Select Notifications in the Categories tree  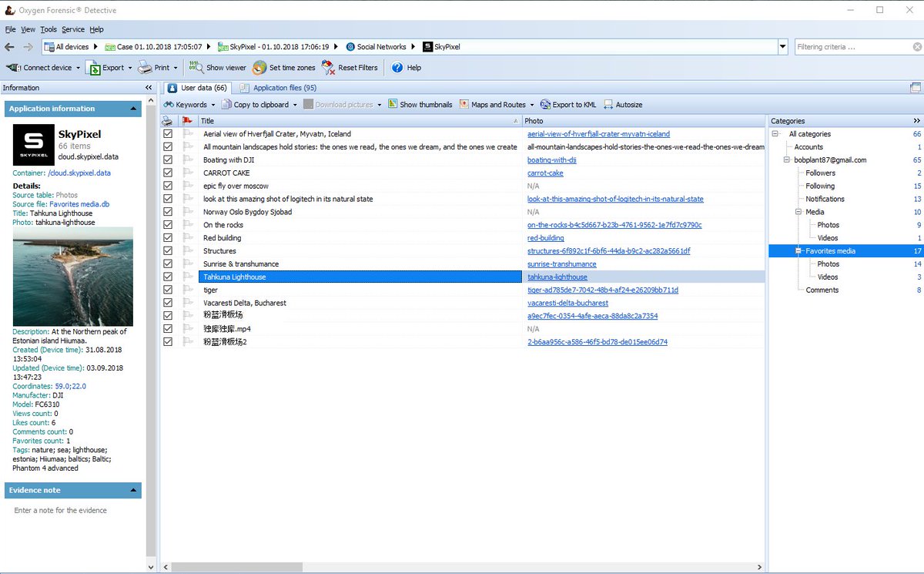click(825, 199)
